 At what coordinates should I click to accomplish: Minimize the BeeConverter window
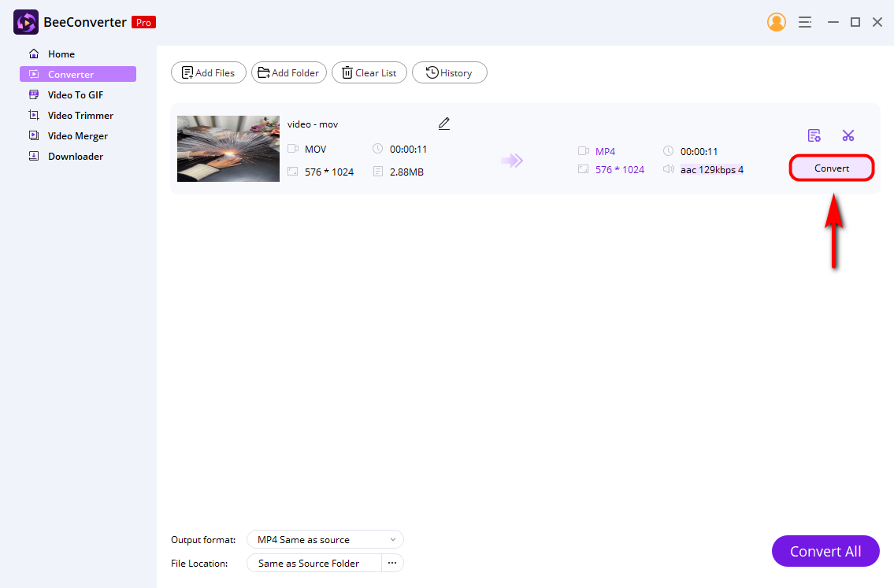point(833,22)
